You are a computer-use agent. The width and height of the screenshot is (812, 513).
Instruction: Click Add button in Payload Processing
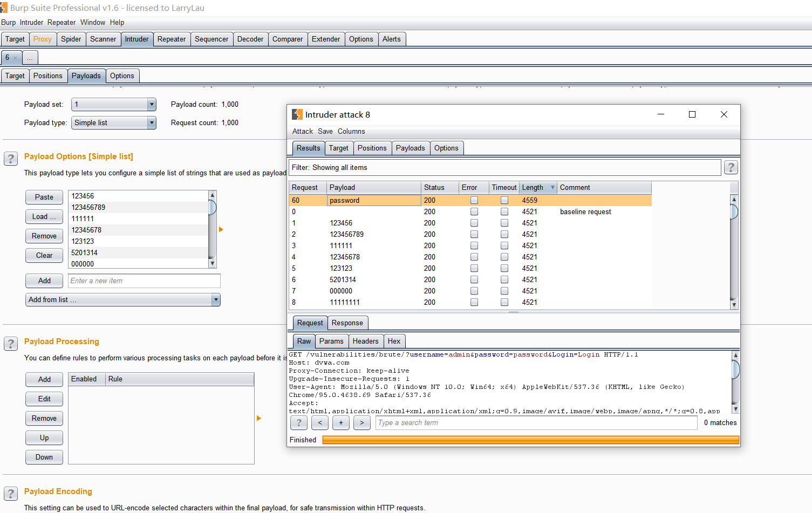(x=44, y=379)
